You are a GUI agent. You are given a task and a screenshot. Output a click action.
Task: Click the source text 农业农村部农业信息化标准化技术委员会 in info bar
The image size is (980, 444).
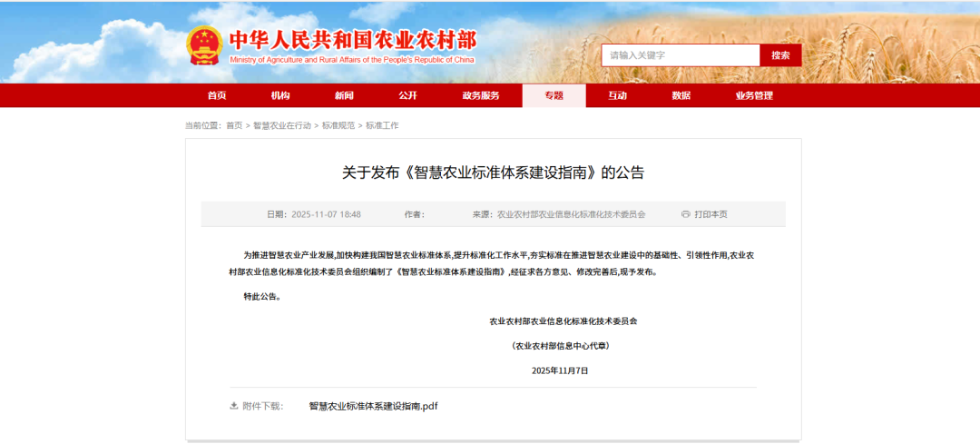[x=572, y=214]
